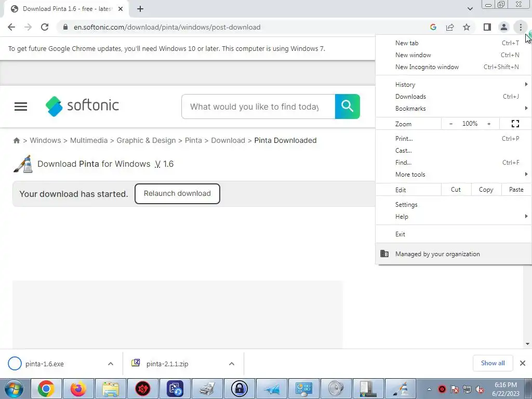The image size is (532, 399).
Task: Expand pinta-2.1.1.zip download options chevron
Action: (x=232, y=364)
